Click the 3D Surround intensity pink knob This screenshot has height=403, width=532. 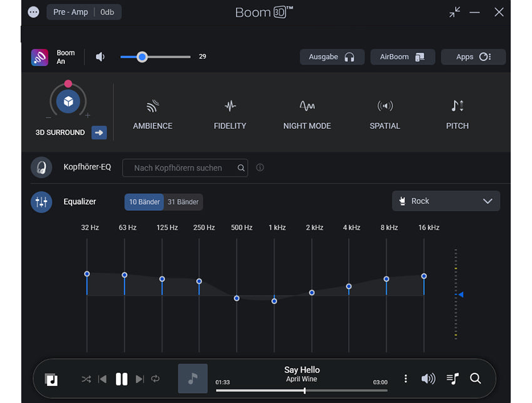(68, 83)
